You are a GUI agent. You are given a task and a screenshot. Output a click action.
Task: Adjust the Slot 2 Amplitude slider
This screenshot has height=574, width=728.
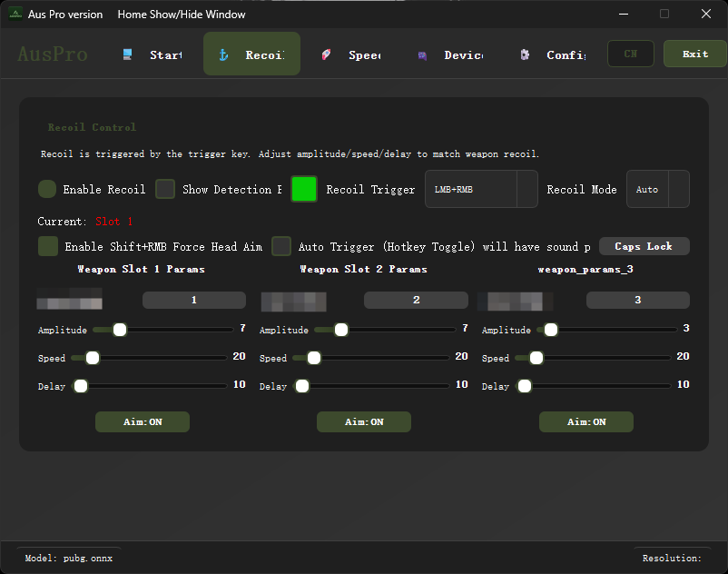point(385,330)
